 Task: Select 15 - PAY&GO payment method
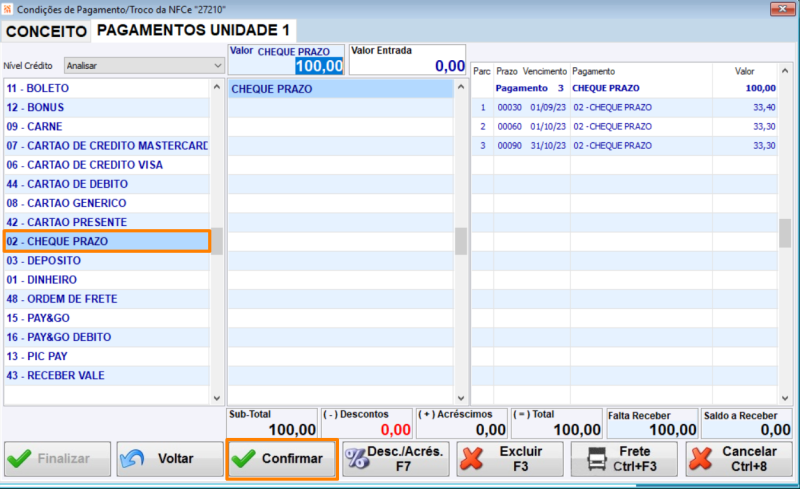pyautogui.click(x=107, y=317)
